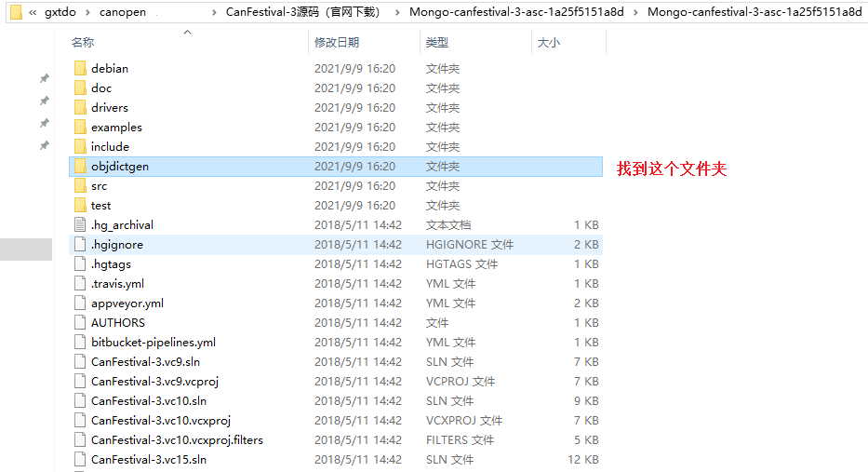Open the chevron between the two Mongo-canfestival breadcrumbs
Viewport: 868px width, 472px height.
(634, 12)
